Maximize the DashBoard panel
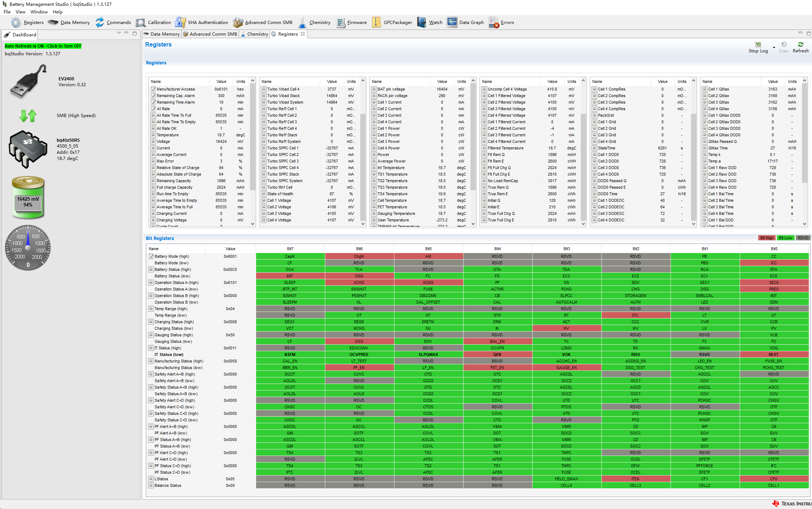 (x=135, y=33)
